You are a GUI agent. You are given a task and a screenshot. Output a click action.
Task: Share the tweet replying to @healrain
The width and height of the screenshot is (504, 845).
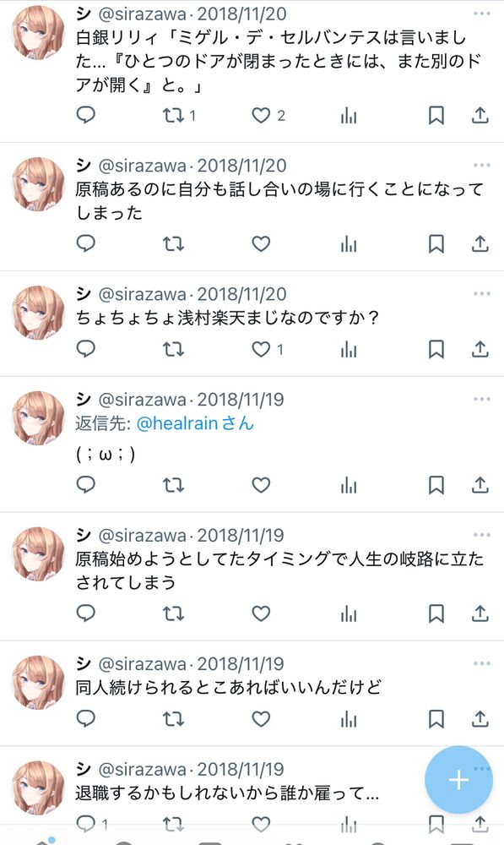[x=480, y=485]
